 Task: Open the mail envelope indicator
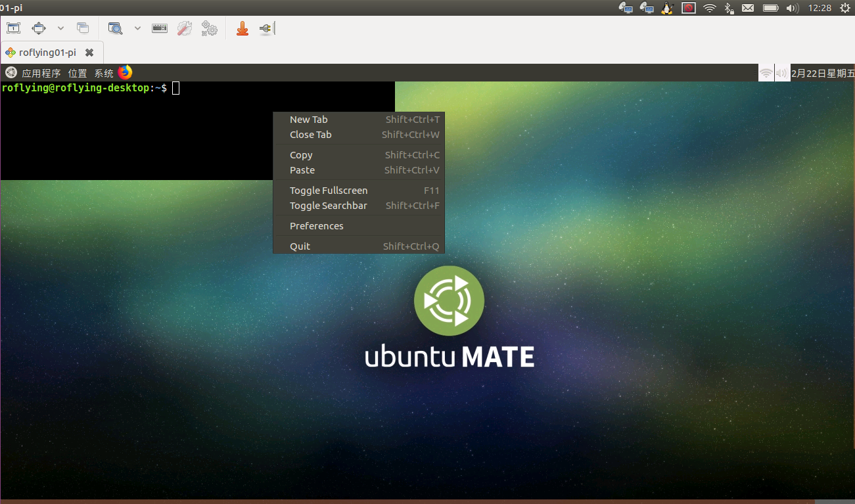tap(748, 8)
